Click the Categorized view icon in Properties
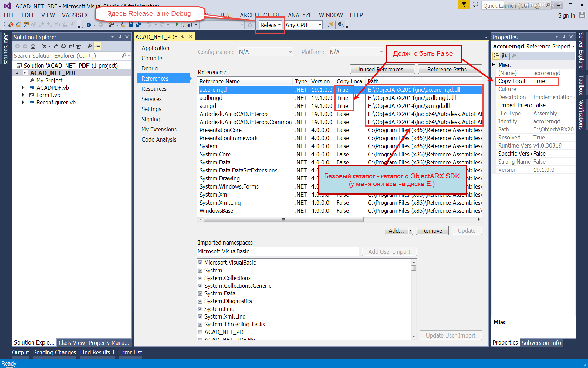 click(x=496, y=55)
